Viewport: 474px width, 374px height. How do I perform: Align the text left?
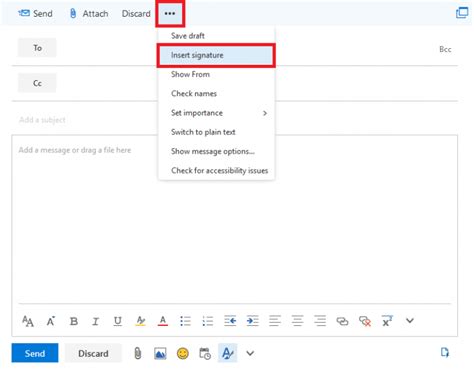(275, 321)
